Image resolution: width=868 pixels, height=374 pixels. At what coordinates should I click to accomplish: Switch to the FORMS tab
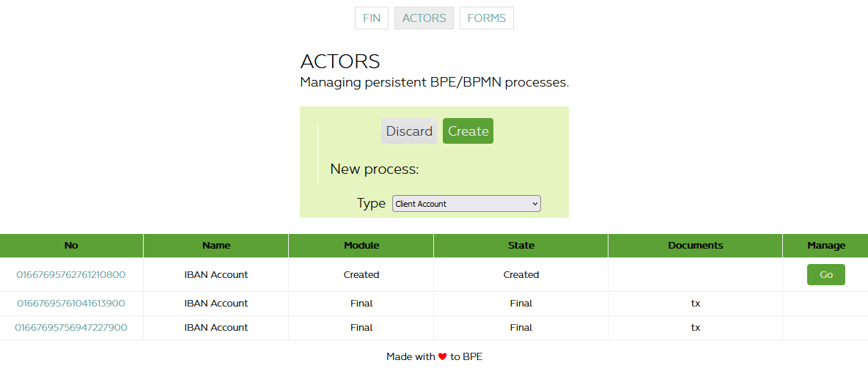click(x=487, y=18)
